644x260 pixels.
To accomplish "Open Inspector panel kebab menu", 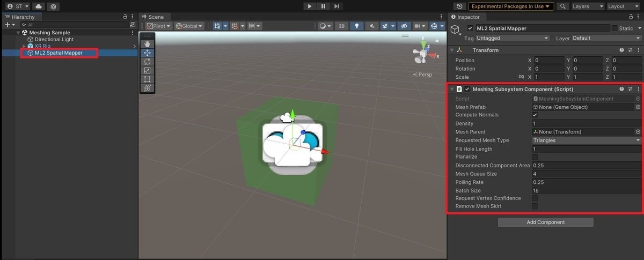I will pos(639,17).
